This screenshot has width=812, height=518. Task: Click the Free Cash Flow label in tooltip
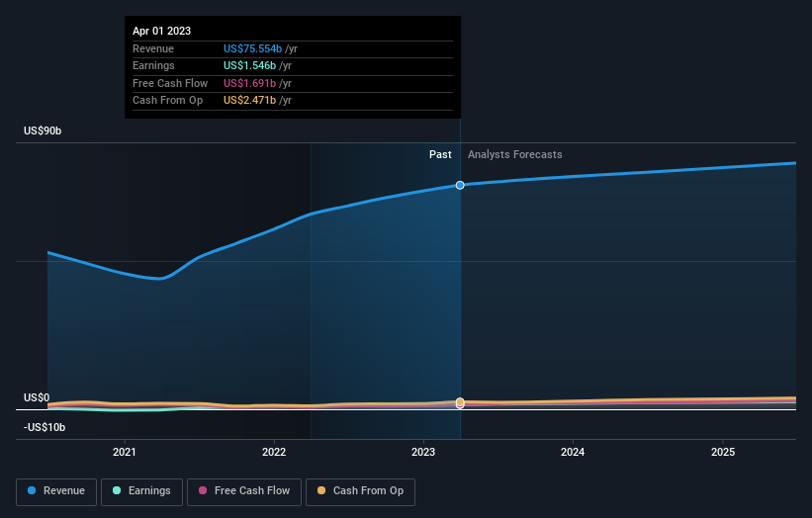170,83
